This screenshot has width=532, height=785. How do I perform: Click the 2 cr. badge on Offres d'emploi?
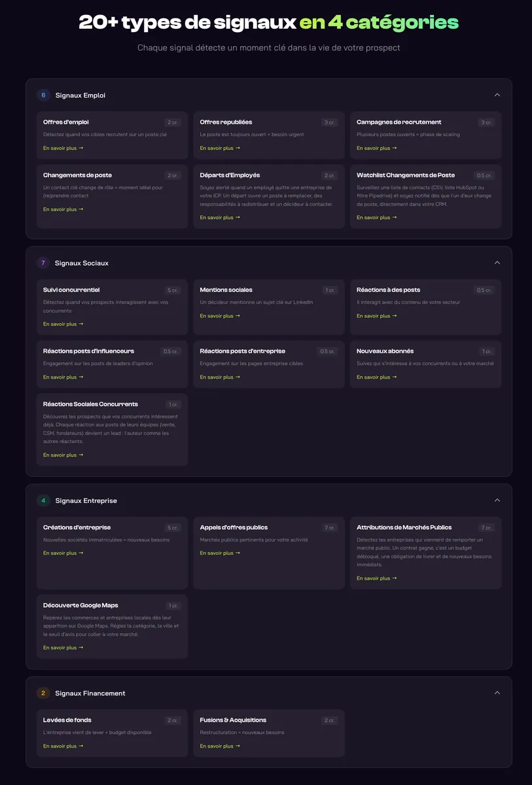point(173,122)
